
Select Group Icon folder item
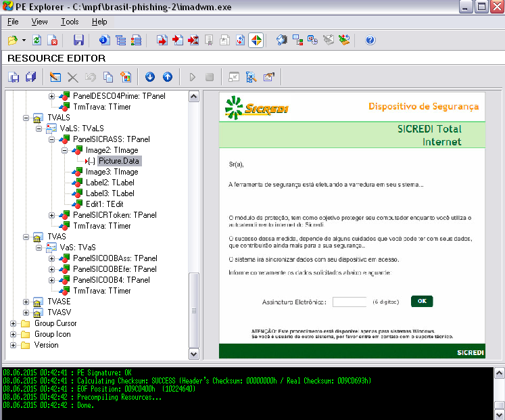coord(53,334)
